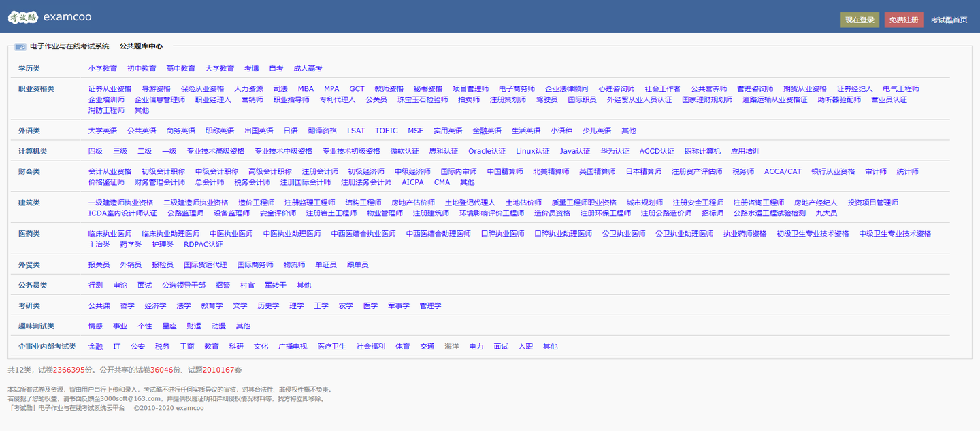Select 一级建造师执业资格 link
980x431 pixels.
(x=120, y=203)
